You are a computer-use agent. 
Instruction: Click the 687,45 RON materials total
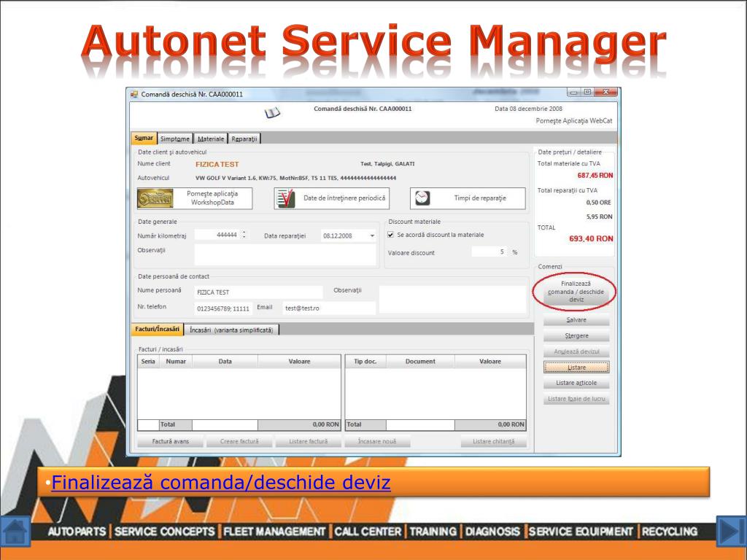point(595,175)
